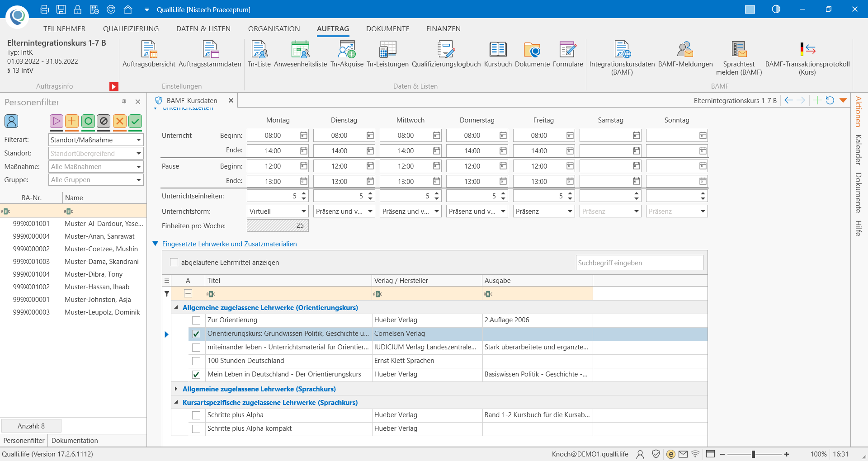This screenshot has height=461, width=868.
Task: Open Integrationskursdaten (BAMF)
Action: (622, 58)
